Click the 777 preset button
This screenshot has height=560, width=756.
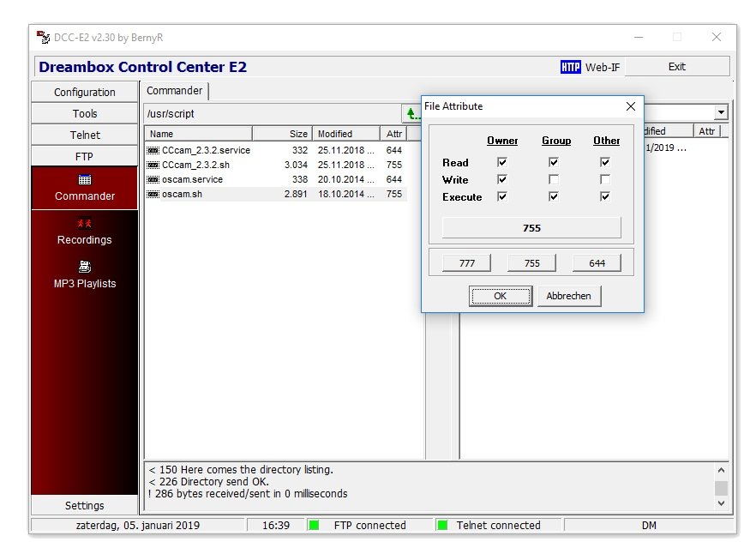click(466, 263)
